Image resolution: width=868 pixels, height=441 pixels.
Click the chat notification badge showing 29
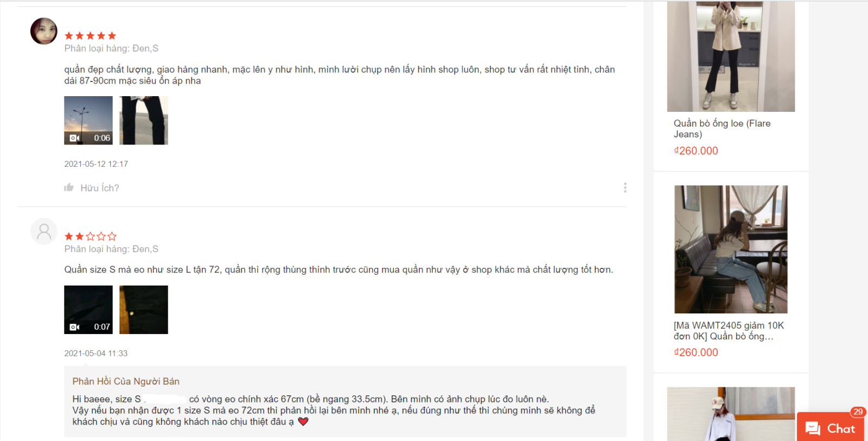point(858,412)
